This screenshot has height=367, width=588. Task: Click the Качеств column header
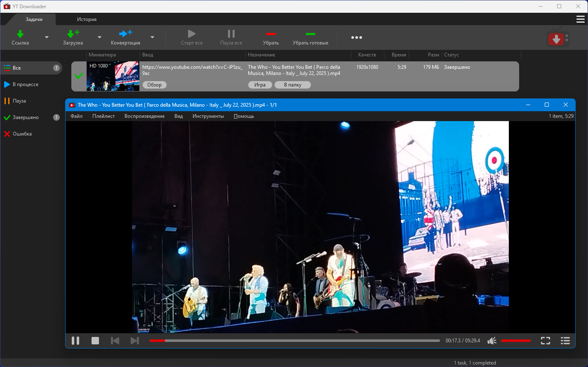tap(367, 55)
